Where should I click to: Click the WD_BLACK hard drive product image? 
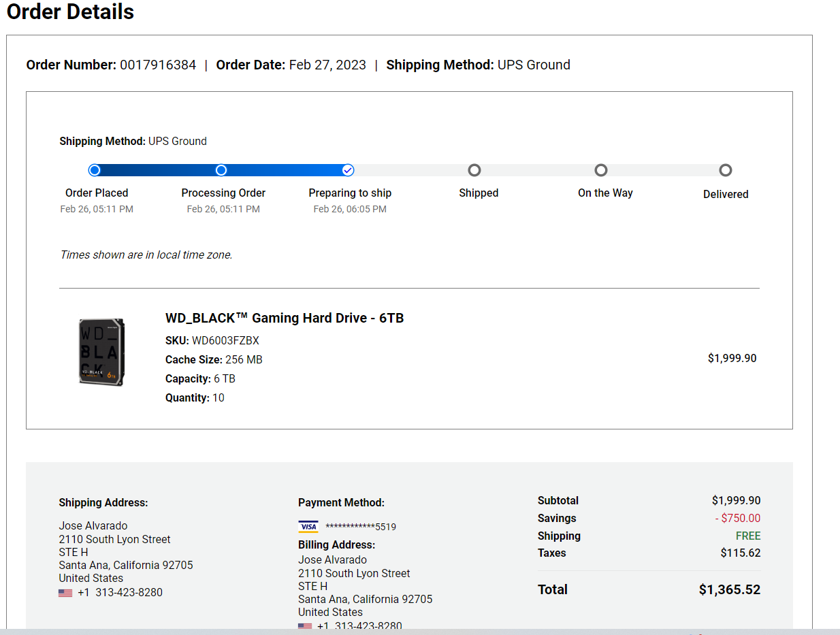pos(101,352)
